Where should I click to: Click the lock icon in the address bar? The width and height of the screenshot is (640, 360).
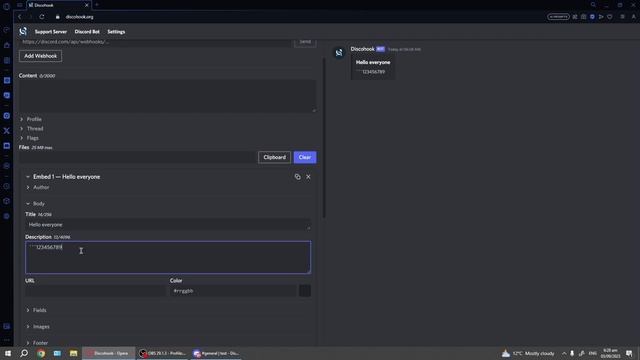point(58,17)
